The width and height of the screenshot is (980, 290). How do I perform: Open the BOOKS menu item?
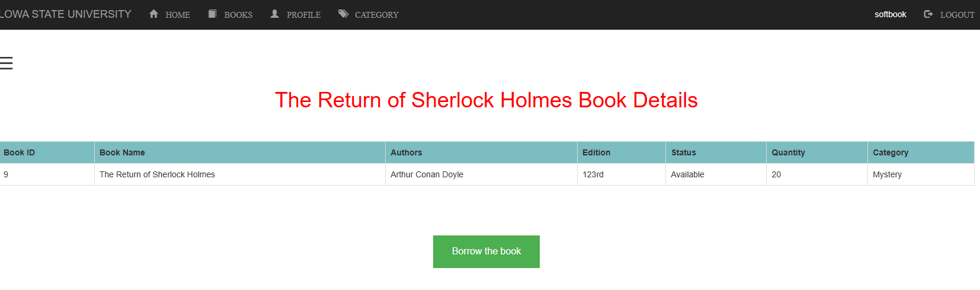point(238,15)
